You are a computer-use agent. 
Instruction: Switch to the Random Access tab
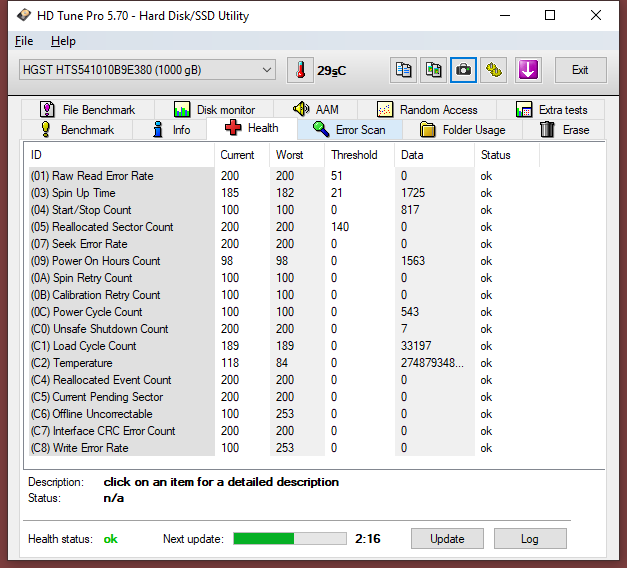(427, 110)
